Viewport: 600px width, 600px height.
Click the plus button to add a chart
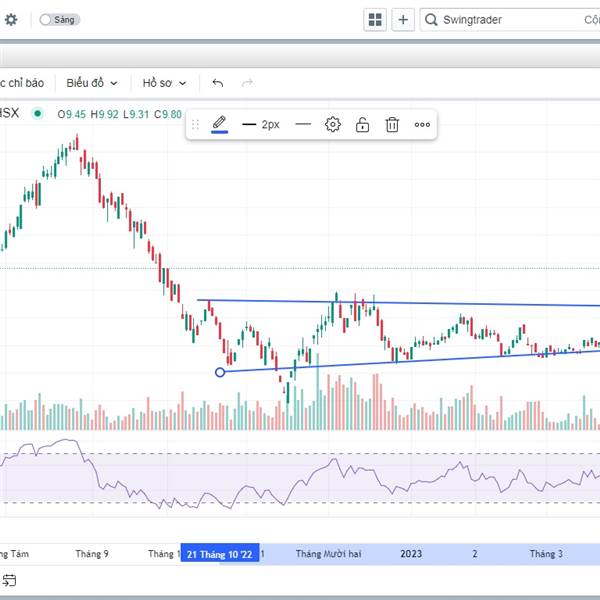tap(403, 20)
